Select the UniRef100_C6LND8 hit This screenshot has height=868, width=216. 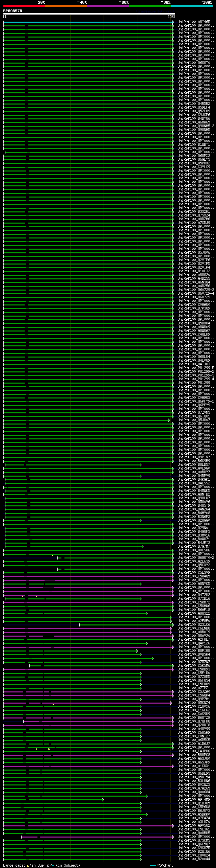coord(194,629)
